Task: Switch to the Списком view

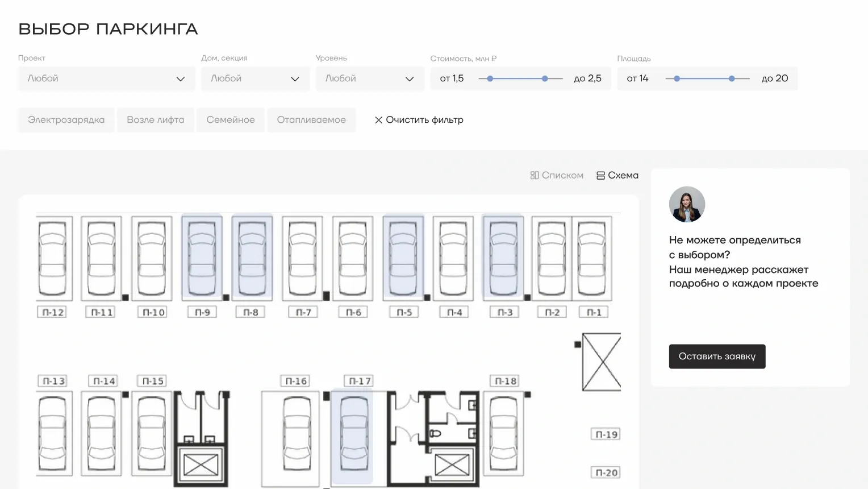Action: click(x=557, y=175)
